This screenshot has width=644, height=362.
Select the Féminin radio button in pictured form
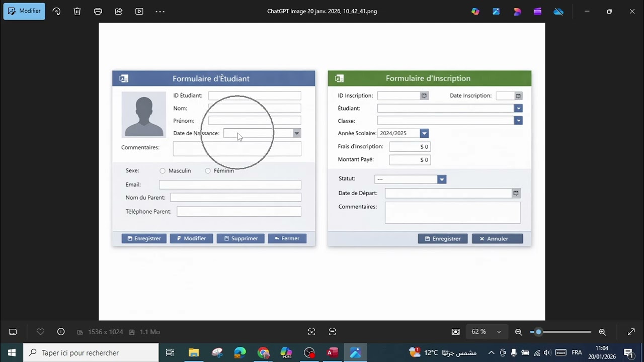208,171
